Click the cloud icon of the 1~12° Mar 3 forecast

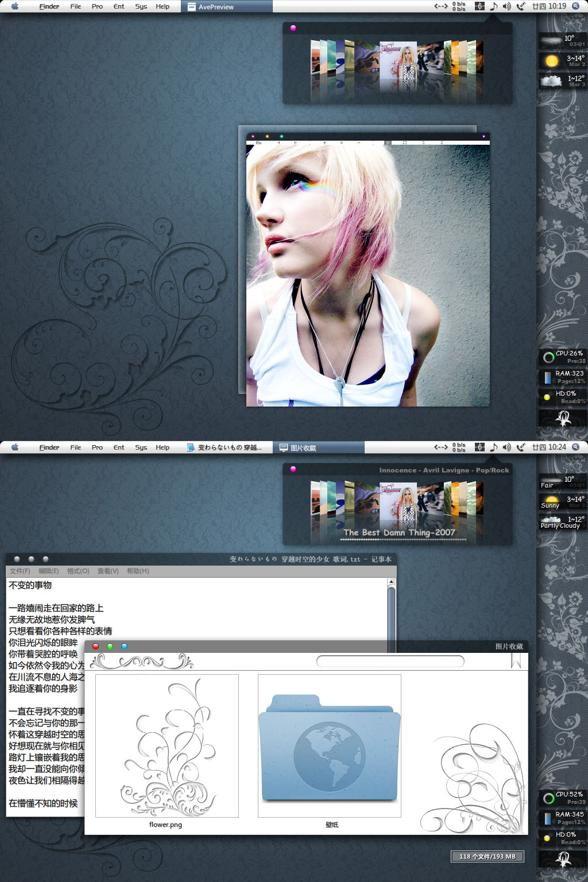(x=551, y=81)
